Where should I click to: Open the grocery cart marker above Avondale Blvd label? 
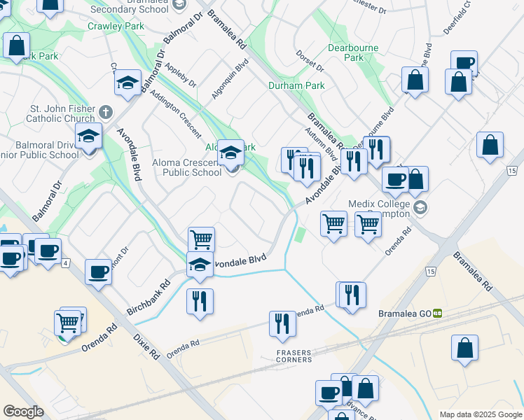pos(201,239)
